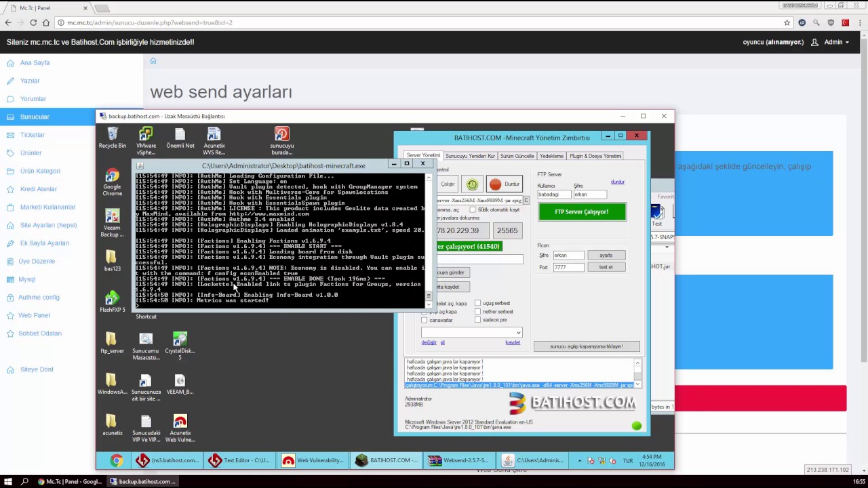Open the bas123 folder
This screenshot has height=488, width=868.
[x=113, y=260]
